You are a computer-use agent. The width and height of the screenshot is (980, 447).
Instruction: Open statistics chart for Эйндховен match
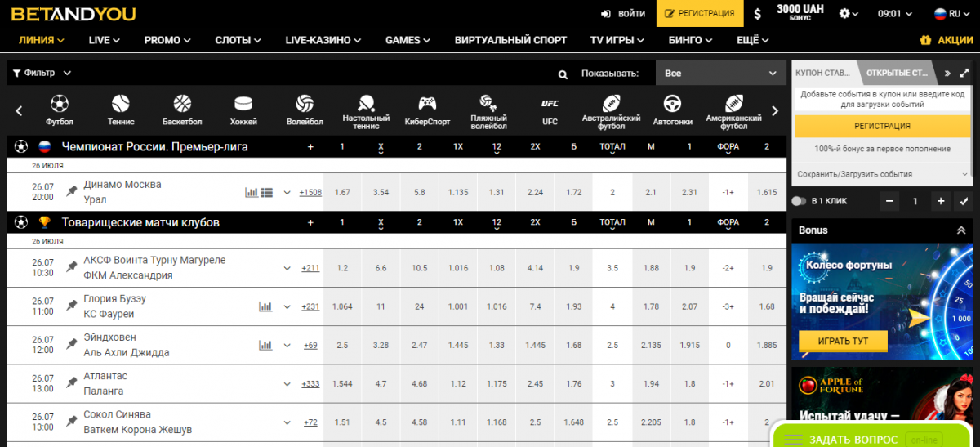point(265,345)
